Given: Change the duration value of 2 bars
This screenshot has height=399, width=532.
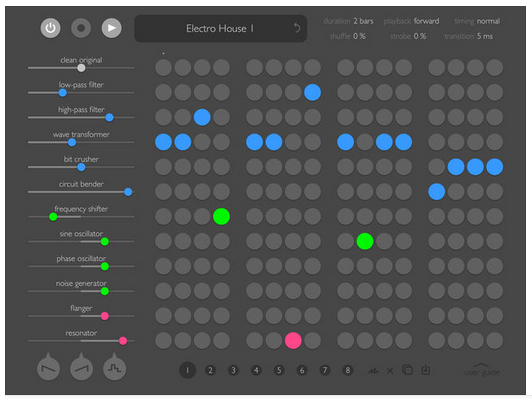Looking at the screenshot, I should [363, 21].
